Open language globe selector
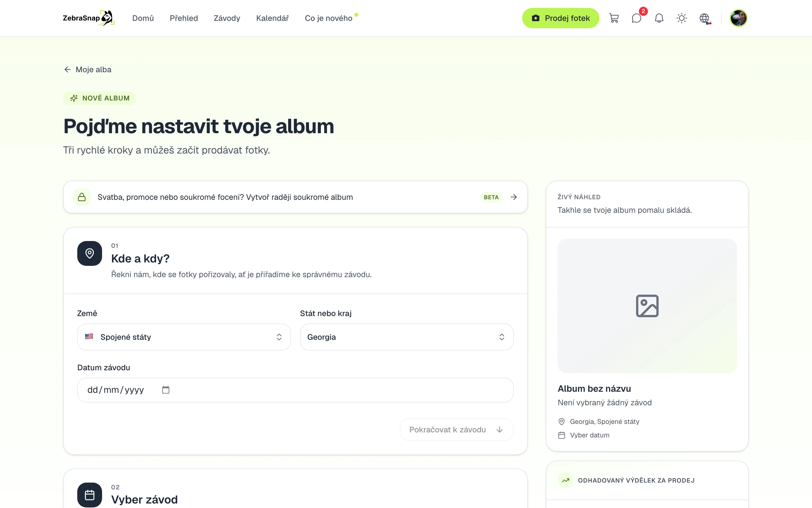 coord(705,18)
